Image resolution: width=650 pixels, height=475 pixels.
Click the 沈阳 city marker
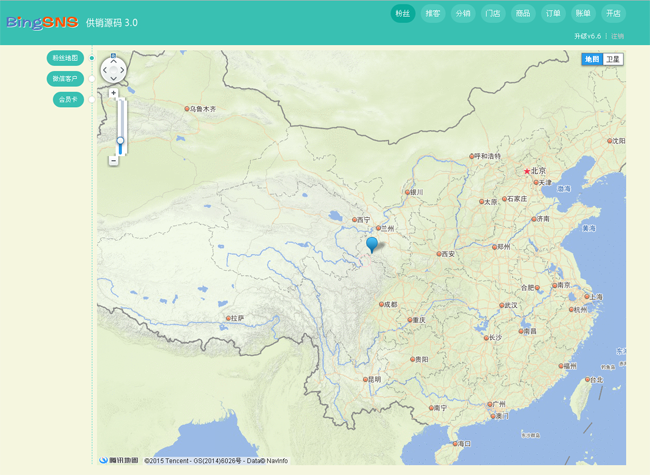point(609,141)
